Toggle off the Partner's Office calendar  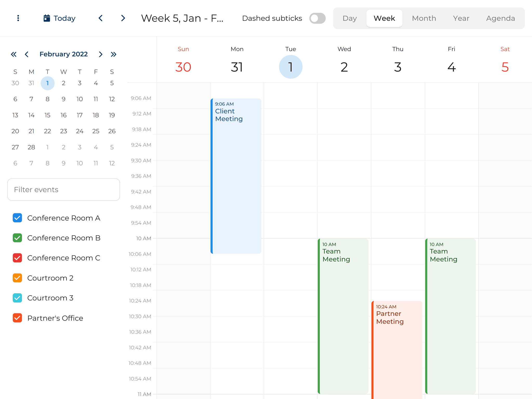(17, 318)
